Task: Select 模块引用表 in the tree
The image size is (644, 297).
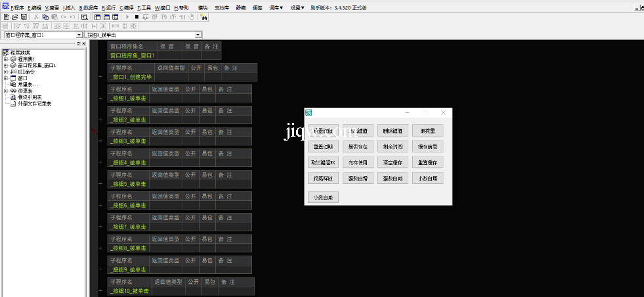Action: click(29, 97)
